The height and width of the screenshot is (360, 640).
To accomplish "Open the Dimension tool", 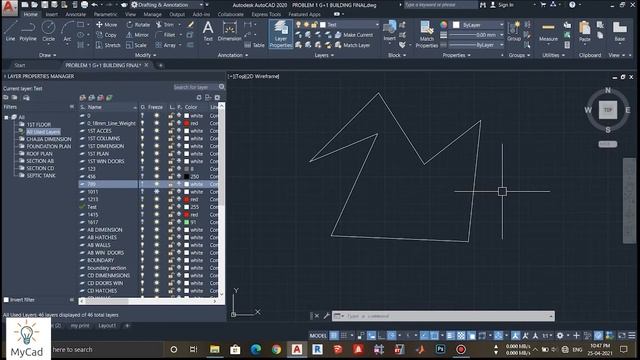I will point(229,31).
